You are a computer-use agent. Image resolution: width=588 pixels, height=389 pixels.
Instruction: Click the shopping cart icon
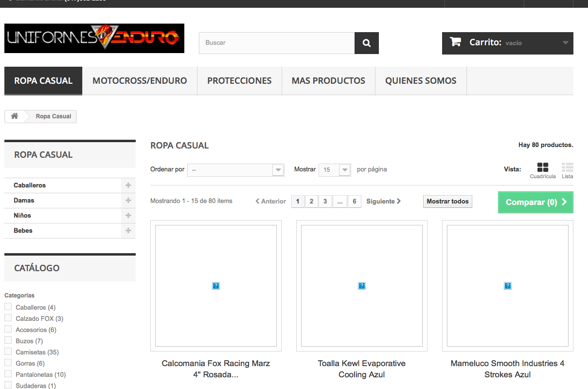(455, 42)
